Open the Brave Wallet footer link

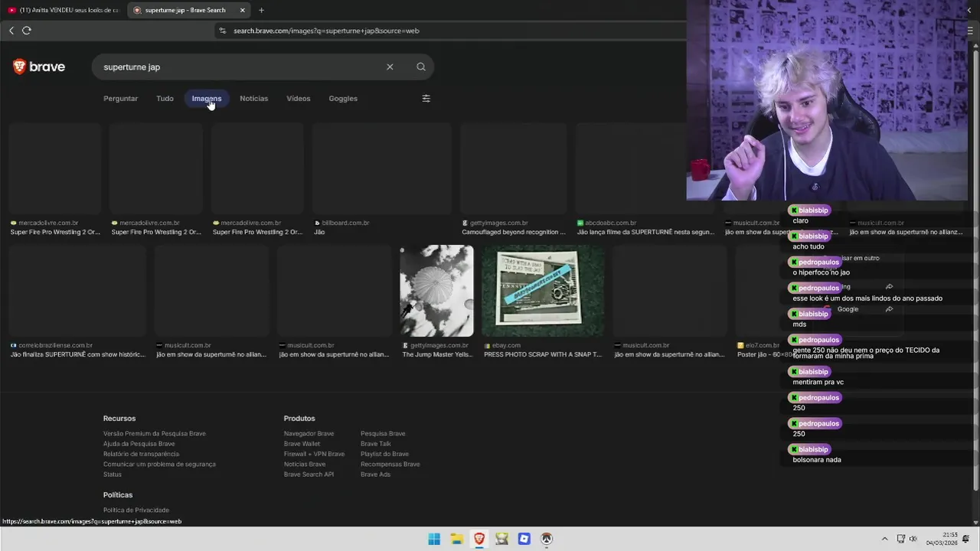point(302,444)
